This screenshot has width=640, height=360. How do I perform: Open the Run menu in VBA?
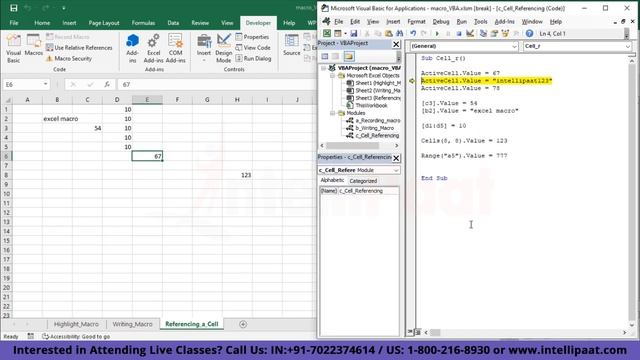pos(462,22)
